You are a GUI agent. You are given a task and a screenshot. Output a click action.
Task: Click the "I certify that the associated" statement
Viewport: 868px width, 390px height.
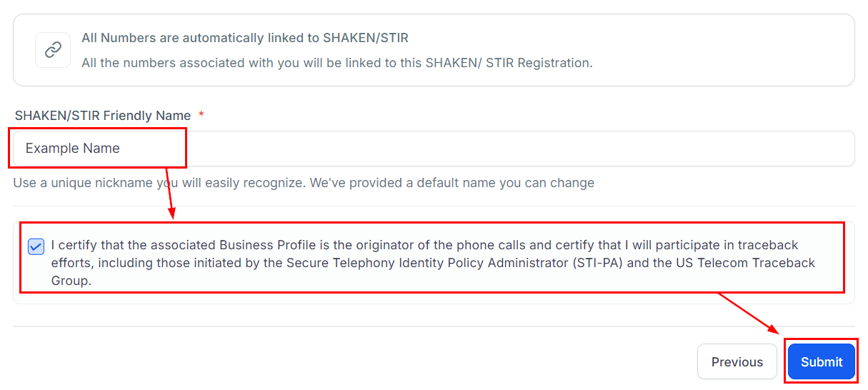(134, 245)
